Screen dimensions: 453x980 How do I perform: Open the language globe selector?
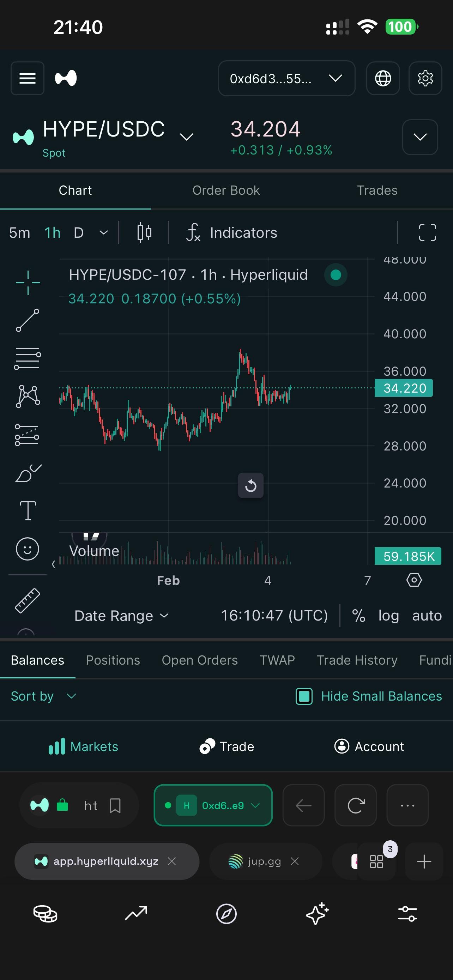pos(383,78)
